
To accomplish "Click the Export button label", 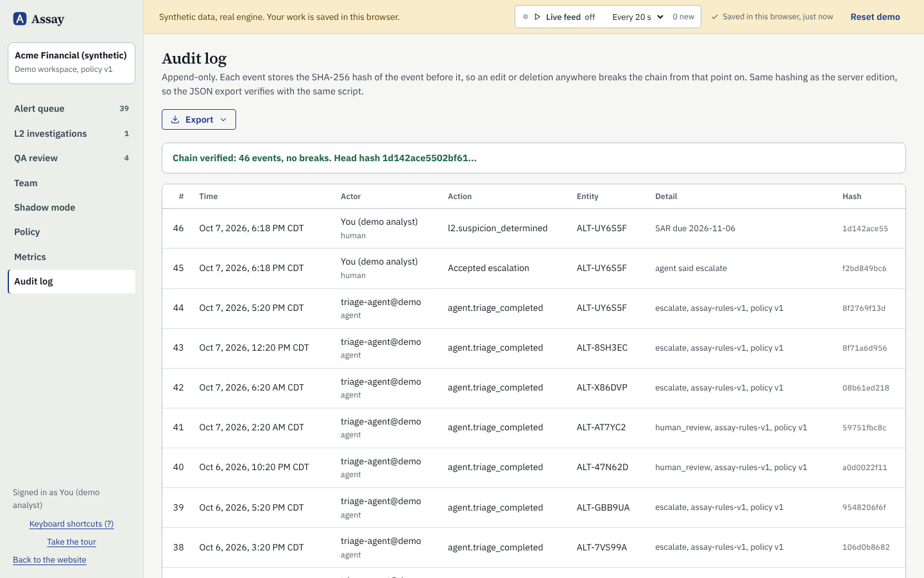I will (199, 119).
